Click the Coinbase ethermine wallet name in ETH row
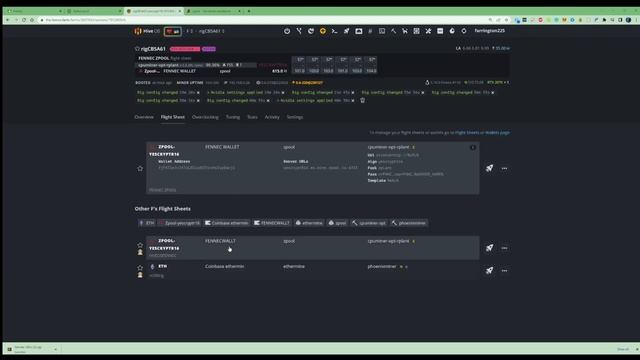The height and width of the screenshot is (360, 640). point(224,267)
